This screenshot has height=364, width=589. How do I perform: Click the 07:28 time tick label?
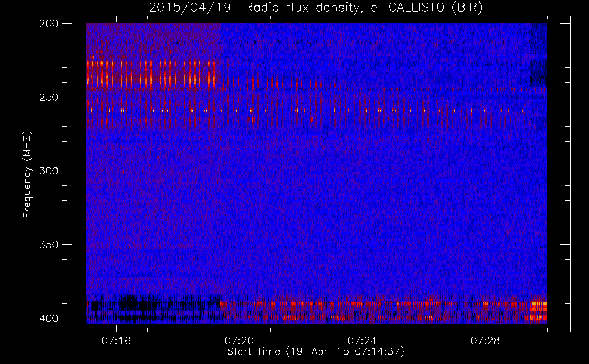point(485,341)
